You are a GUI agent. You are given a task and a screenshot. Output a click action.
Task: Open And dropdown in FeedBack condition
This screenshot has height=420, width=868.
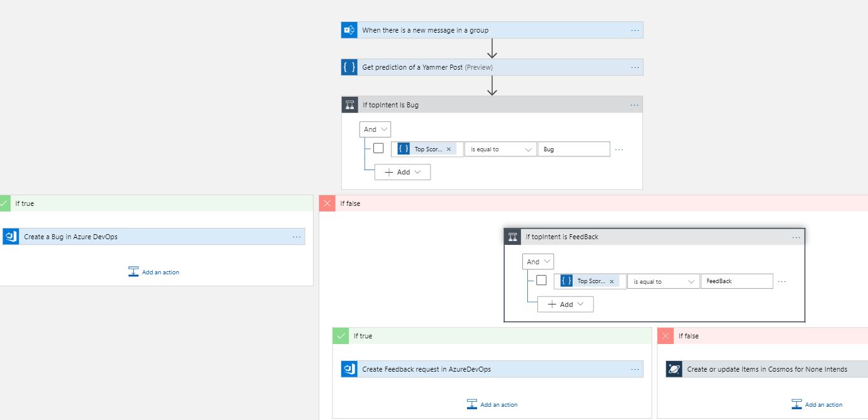point(538,262)
